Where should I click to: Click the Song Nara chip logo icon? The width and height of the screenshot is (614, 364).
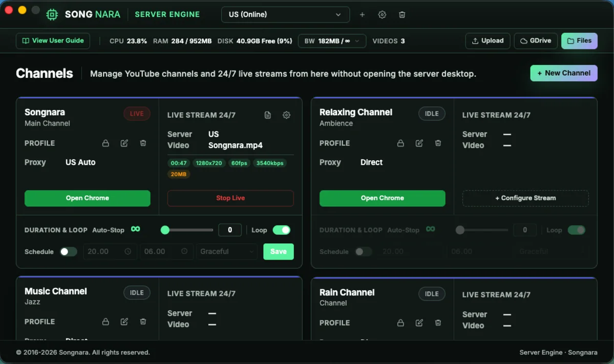pyautogui.click(x=52, y=14)
